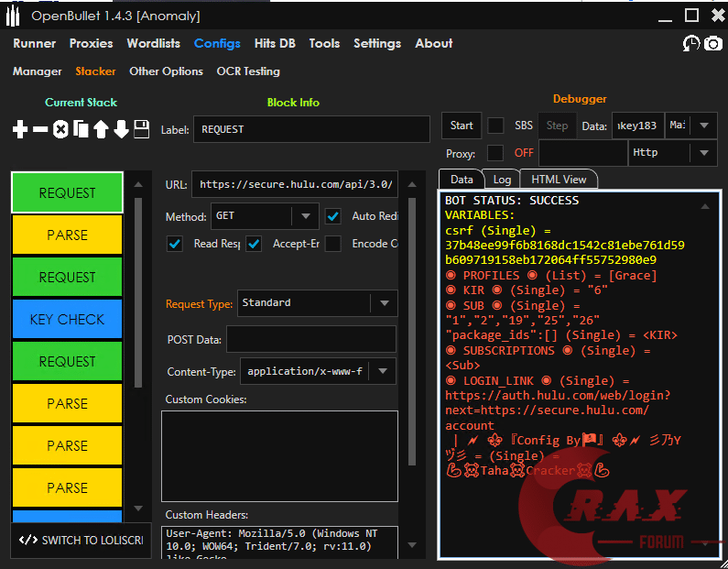The height and width of the screenshot is (569, 728).
Task: Click the minus icon to remove selected block
Action: click(40, 130)
